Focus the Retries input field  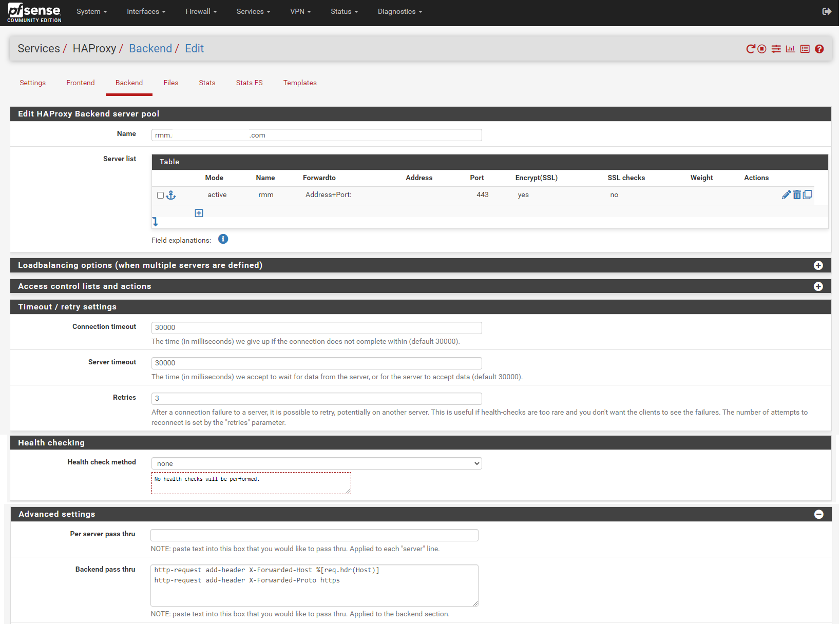pyautogui.click(x=317, y=398)
